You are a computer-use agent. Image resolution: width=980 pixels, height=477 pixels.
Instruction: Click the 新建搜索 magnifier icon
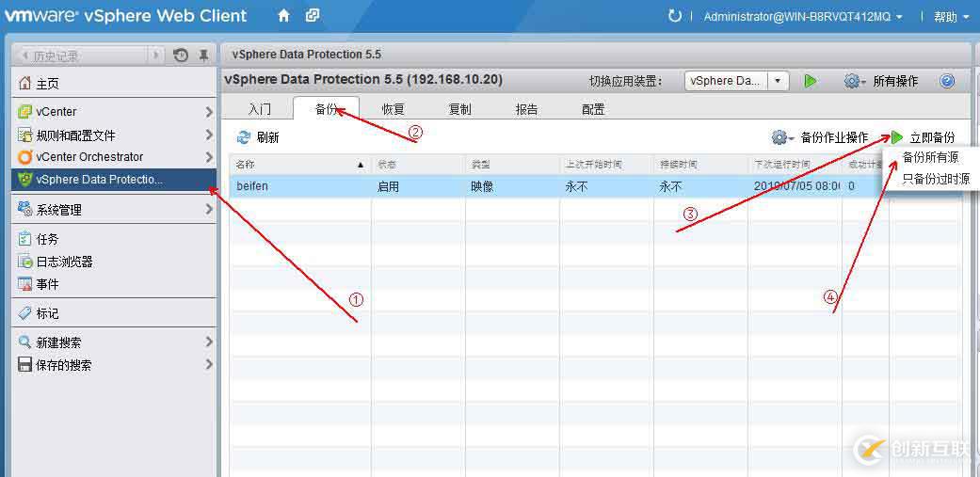[24, 342]
